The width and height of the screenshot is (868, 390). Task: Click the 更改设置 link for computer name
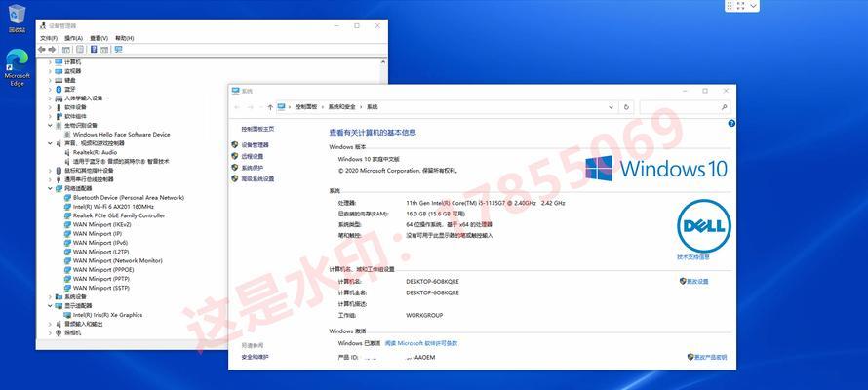(697, 281)
